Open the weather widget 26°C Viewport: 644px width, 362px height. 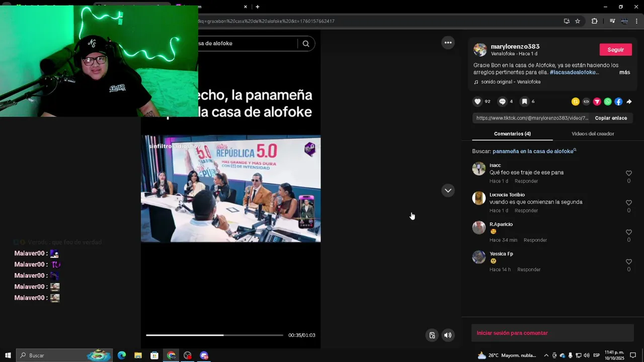pyautogui.click(x=507, y=355)
